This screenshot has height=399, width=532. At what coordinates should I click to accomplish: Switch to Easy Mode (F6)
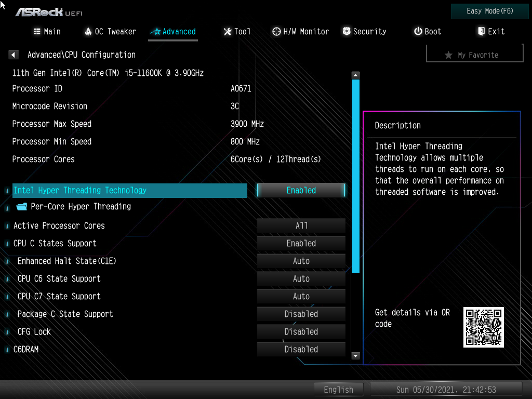click(x=489, y=11)
